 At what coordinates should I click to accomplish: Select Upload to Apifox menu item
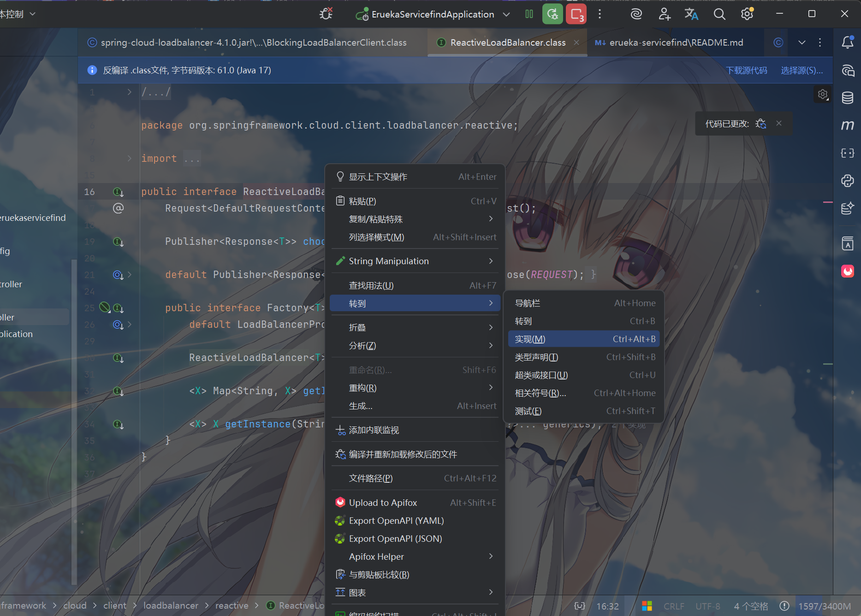point(415,503)
